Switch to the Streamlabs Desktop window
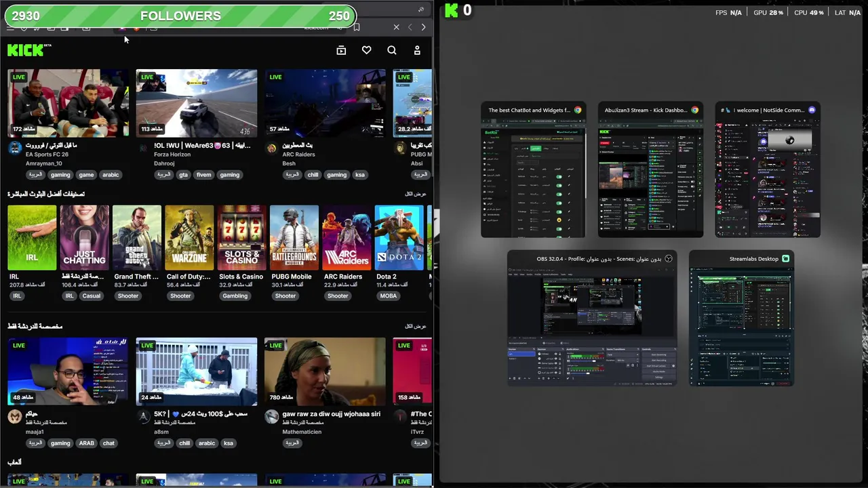This screenshot has height=488, width=868. [741, 319]
